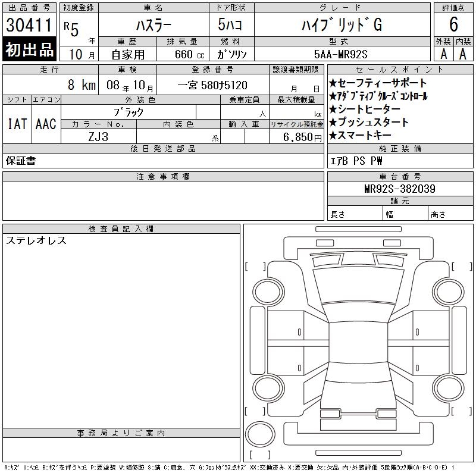Click the 出品番号 header
Image resolution: width=476 pixels, height=476 pixels.
(x=29, y=7)
